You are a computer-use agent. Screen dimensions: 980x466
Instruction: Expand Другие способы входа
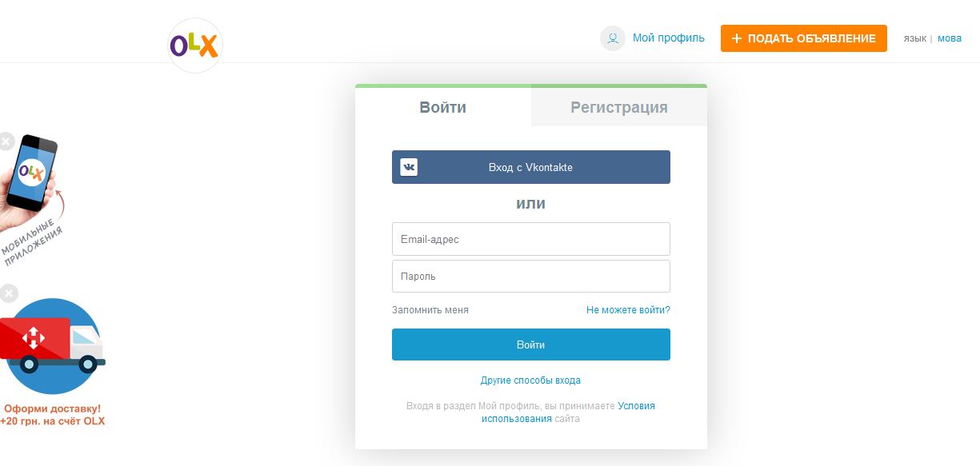coord(530,380)
